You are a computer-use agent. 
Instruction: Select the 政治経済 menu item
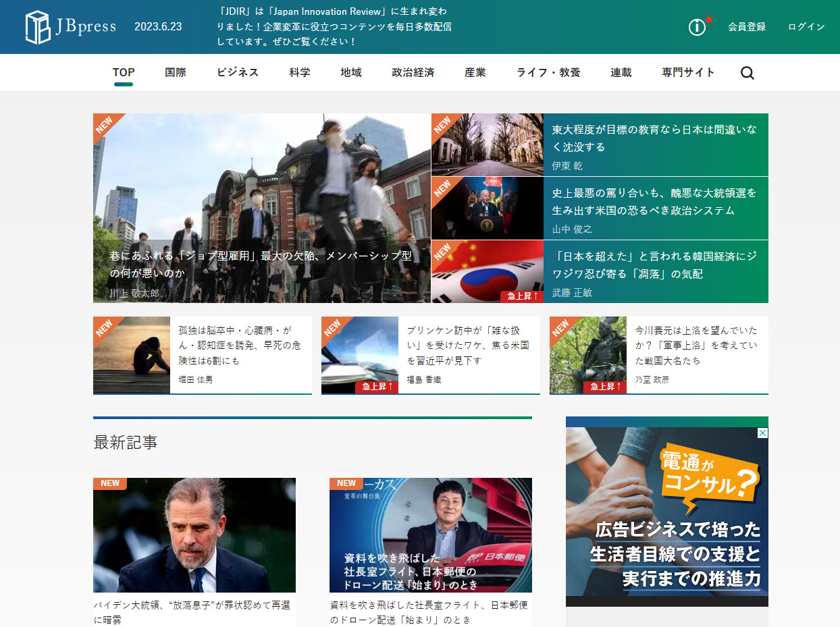click(x=413, y=72)
